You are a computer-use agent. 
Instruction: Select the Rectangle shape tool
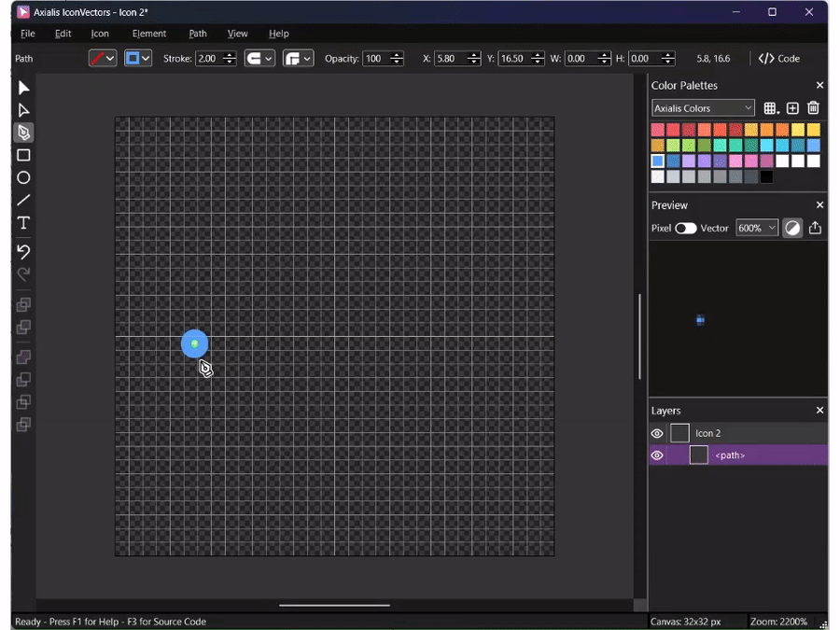click(x=23, y=155)
